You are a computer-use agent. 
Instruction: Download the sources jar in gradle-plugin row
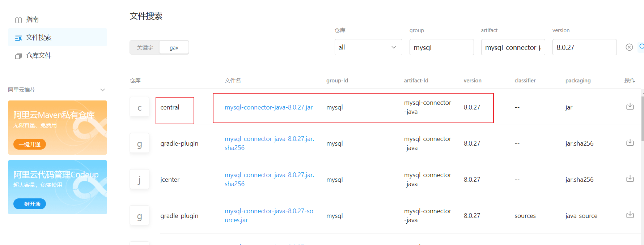pyautogui.click(x=630, y=215)
